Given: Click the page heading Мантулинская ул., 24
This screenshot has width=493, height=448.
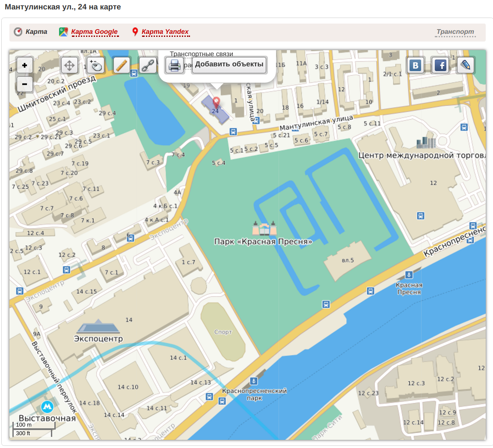Looking at the screenshot, I should [x=62, y=7].
